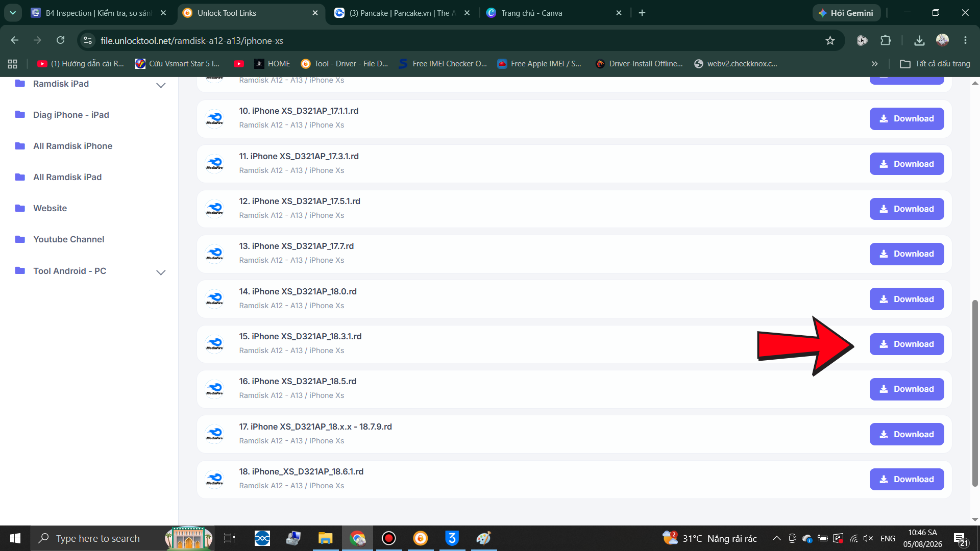Viewport: 980px width, 551px height.
Task: Download iPhone XS_D321AP_17.5.1.rd file
Action: click(x=906, y=209)
